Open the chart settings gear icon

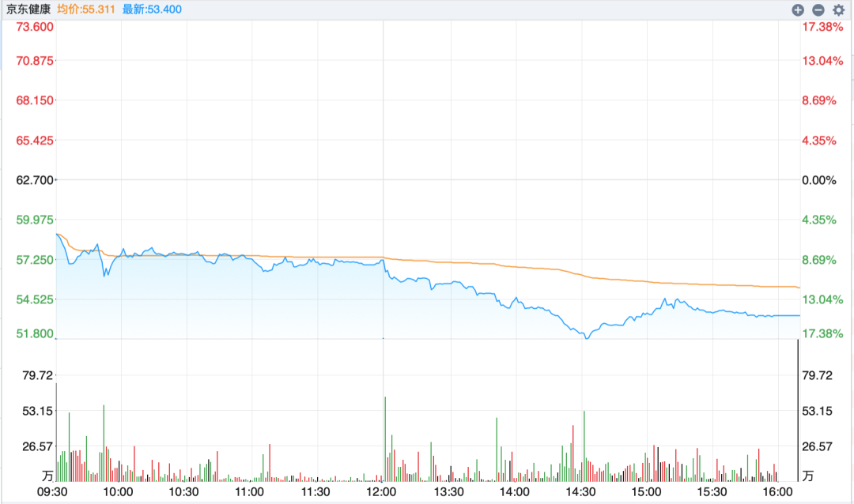click(x=839, y=9)
